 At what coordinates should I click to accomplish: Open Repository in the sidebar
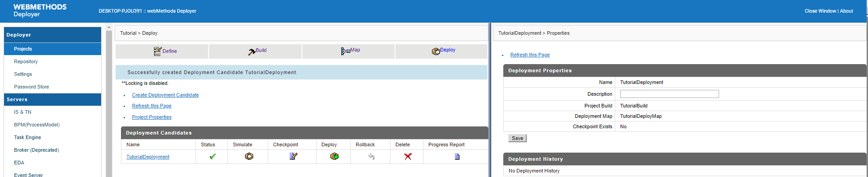pyautogui.click(x=26, y=61)
